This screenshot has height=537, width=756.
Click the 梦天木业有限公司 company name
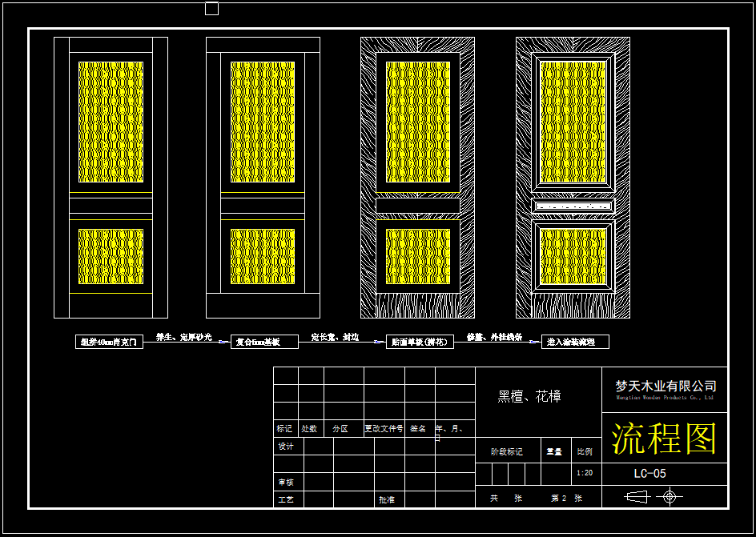click(x=666, y=387)
